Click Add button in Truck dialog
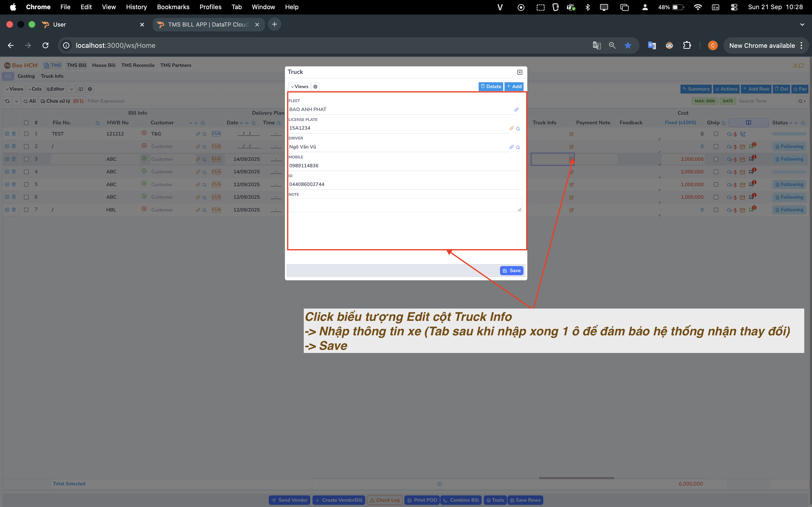The height and width of the screenshot is (507, 812). click(x=514, y=86)
